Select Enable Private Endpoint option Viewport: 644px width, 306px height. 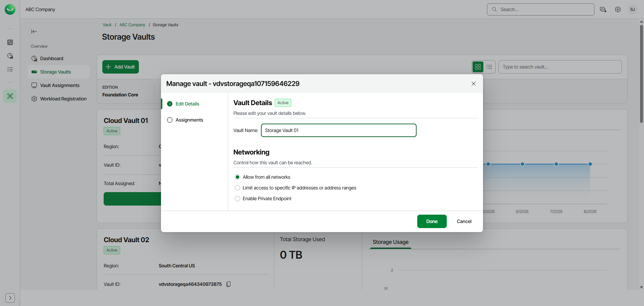pos(237,199)
